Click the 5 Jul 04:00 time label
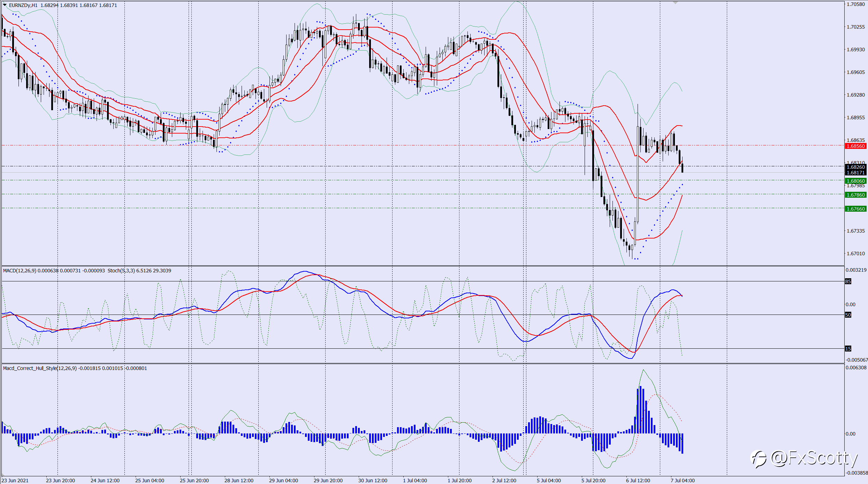Viewport: 868px width, 484px height. [549, 481]
